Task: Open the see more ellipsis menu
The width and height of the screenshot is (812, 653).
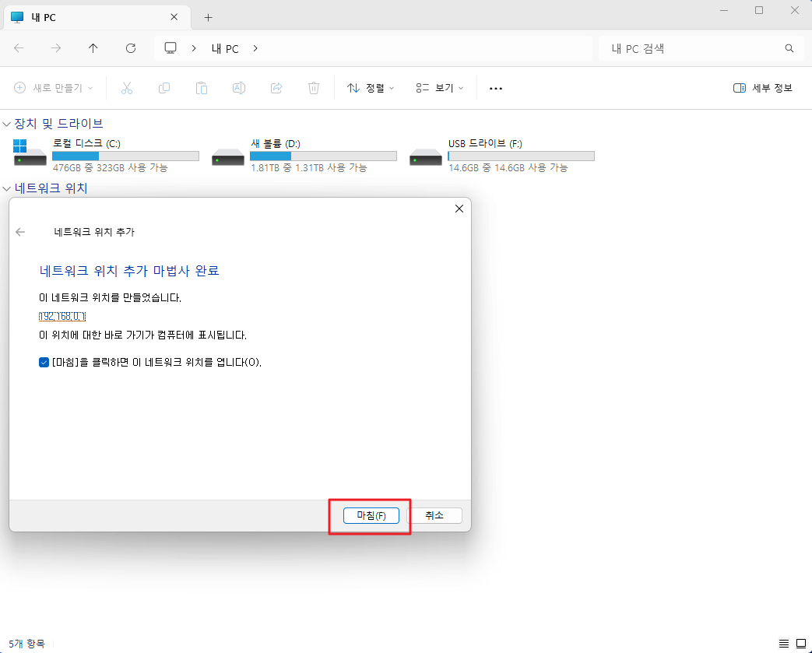Action: (x=496, y=88)
